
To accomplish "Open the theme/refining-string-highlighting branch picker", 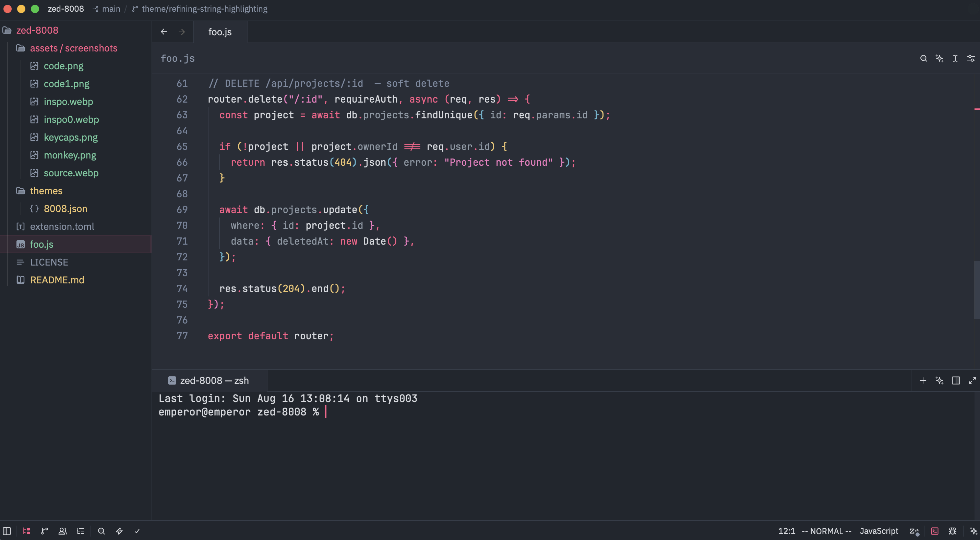I will [200, 9].
